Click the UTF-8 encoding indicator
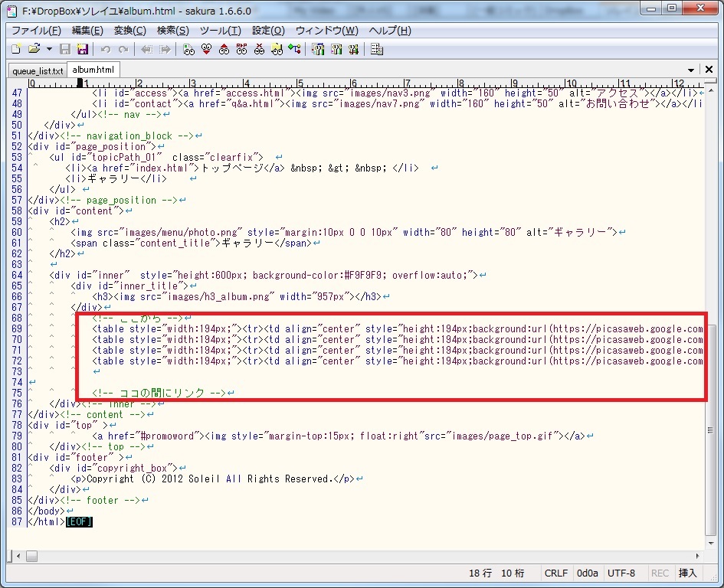724x588 pixels. tap(621, 573)
